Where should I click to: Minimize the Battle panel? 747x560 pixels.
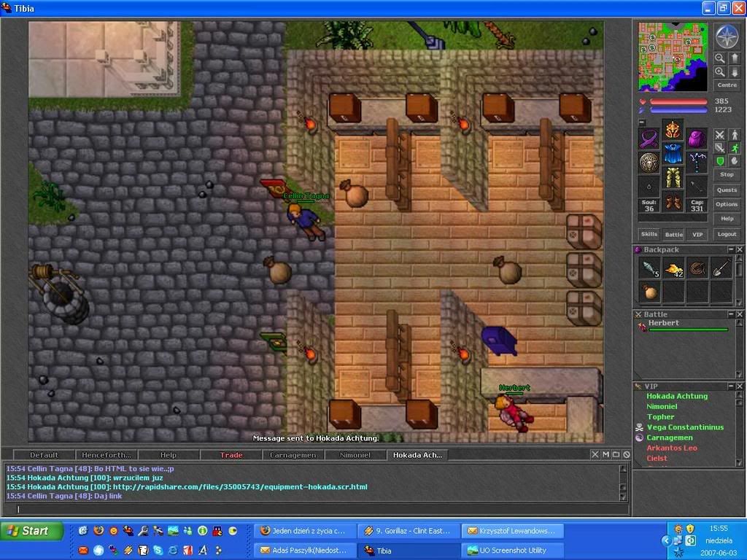731,314
